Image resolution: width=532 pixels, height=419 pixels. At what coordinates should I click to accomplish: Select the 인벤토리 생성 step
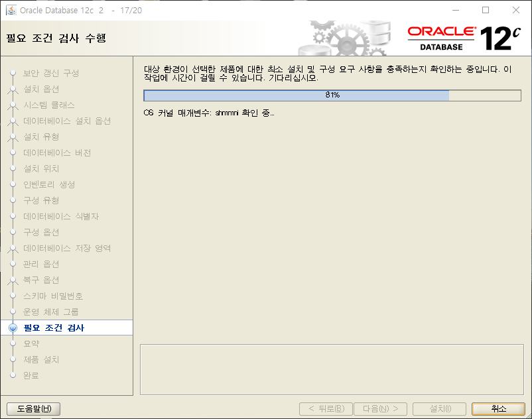click(49, 185)
